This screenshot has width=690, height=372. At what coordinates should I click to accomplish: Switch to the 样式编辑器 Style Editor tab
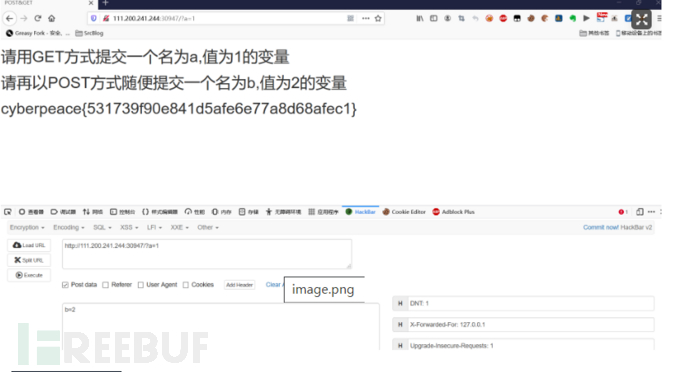point(159,212)
